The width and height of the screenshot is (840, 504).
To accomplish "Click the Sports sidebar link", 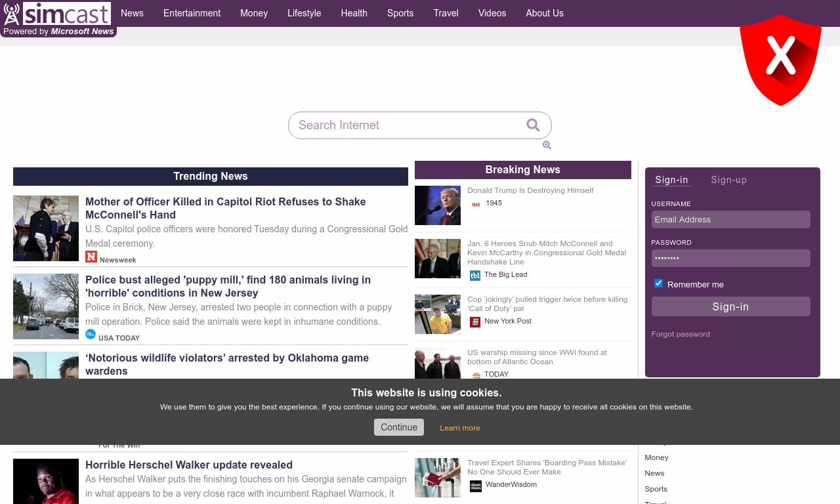I will (656, 489).
